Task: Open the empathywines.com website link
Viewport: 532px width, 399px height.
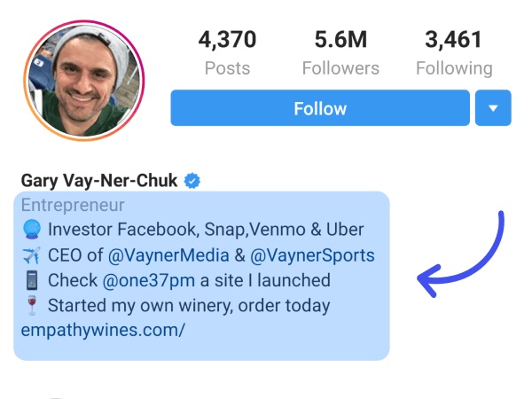Action: pyautogui.click(x=103, y=330)
